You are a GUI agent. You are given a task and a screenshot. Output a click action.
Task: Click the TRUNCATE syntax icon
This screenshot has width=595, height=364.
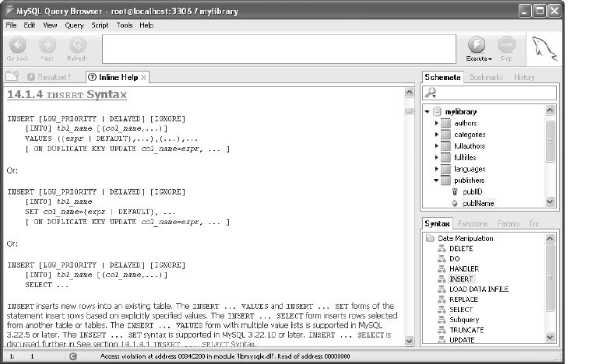[442, 330]
